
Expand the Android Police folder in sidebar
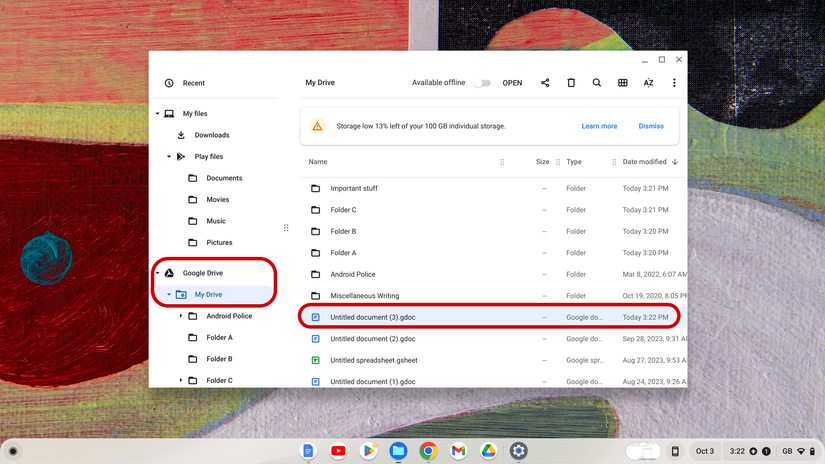181,316
